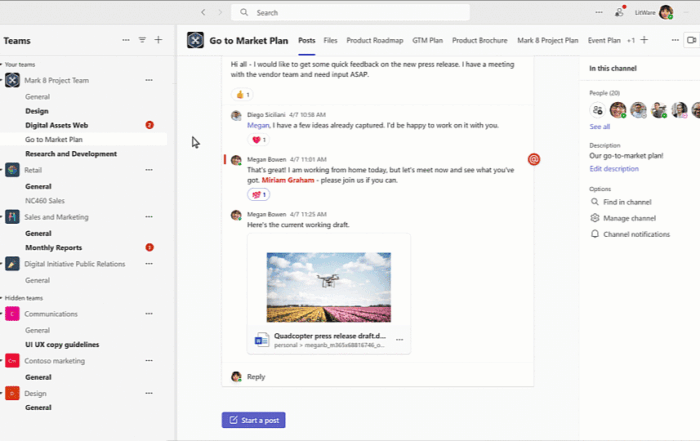Open the GTM Plan tab
The height and width of the screenshot is (441, 700).
(427, 40)
